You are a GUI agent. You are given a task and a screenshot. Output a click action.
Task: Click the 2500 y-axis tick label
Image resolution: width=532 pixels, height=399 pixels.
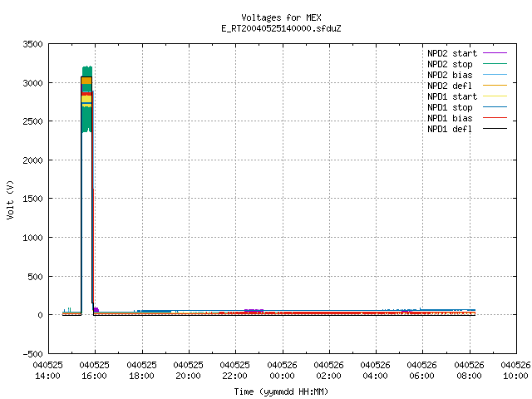pos(33,121)
